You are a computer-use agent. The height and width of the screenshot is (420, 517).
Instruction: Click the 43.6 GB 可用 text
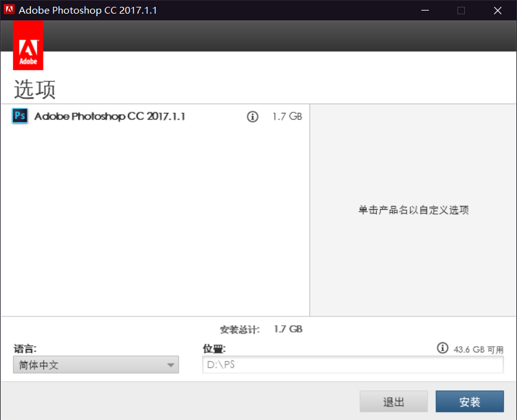tap(479, 349)
